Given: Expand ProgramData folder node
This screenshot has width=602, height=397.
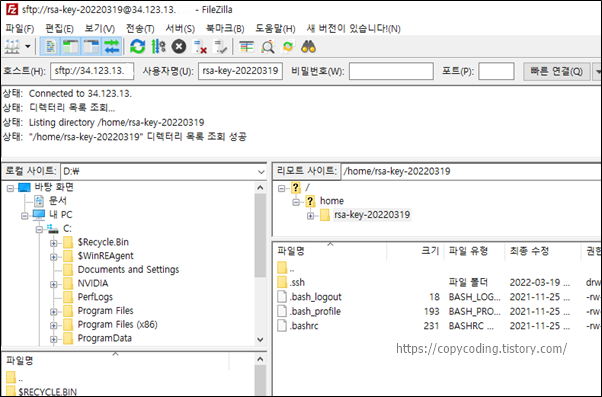Looking at the screenshot, I should [x=54, y=339].
